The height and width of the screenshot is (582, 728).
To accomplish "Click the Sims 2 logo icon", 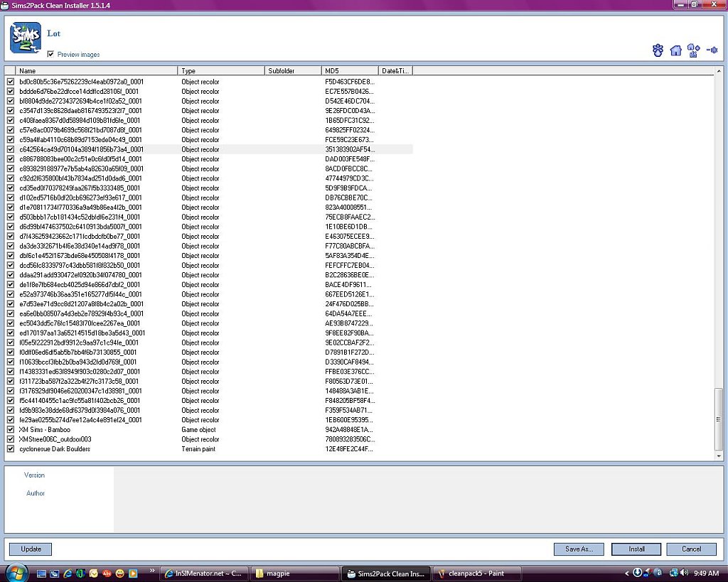I will point(25,38).
